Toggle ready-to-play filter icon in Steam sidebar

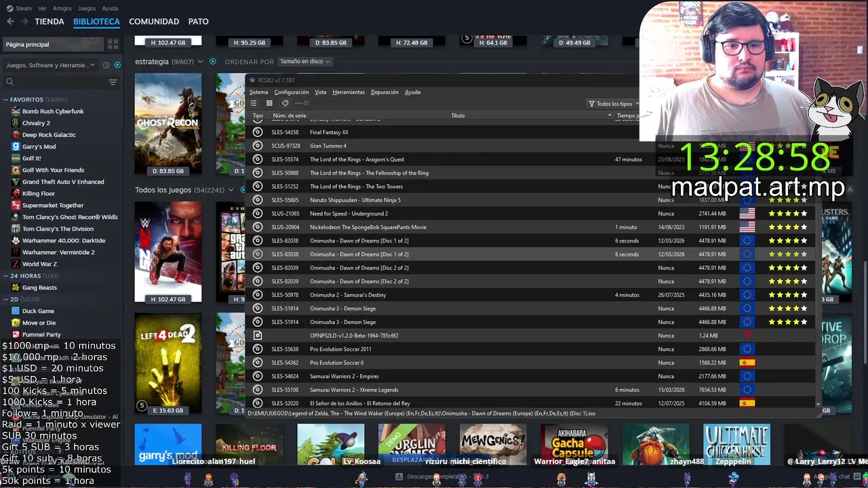tap(117, 65)
